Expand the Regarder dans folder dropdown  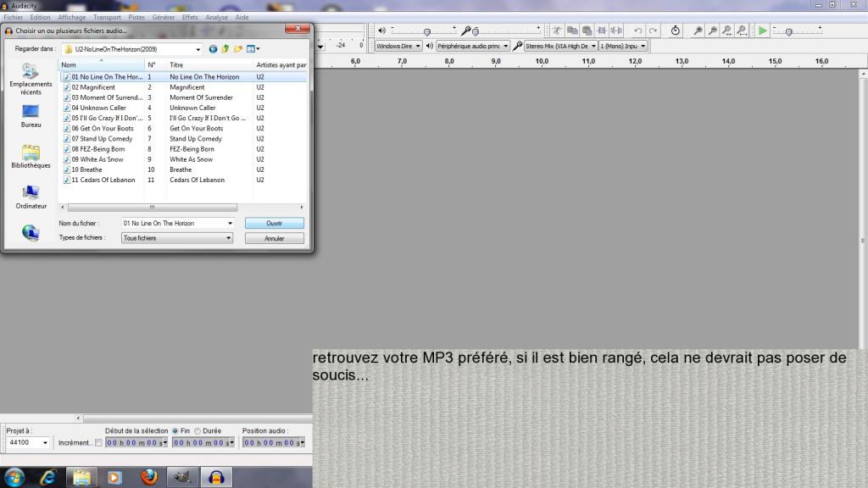click(198, 49)
